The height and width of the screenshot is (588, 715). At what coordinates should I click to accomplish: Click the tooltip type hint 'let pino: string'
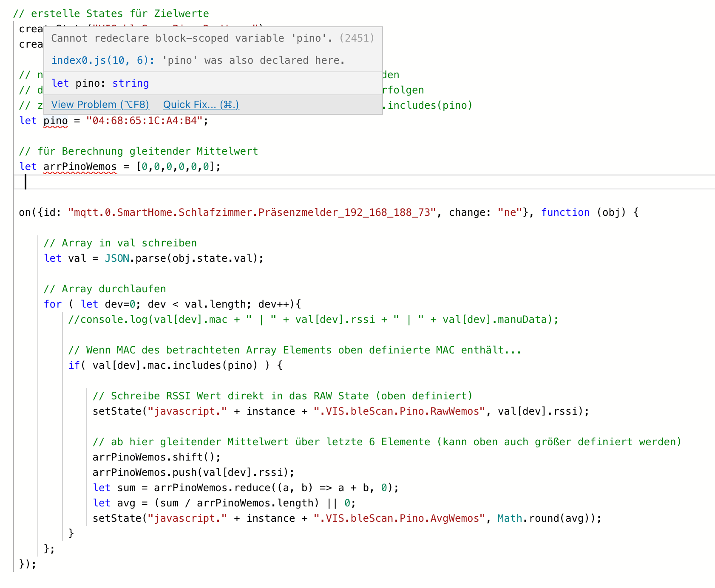pyautogui.click(x=100, y=83)
